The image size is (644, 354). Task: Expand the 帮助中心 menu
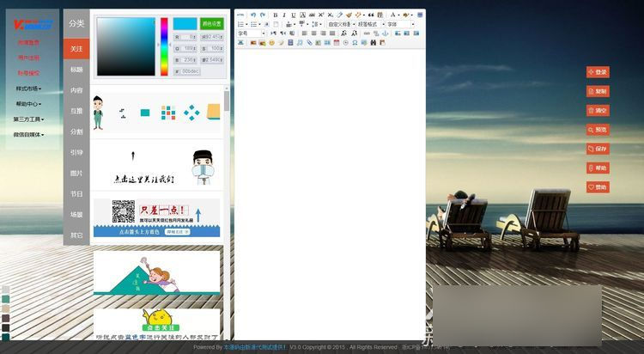tap(28, 104)
